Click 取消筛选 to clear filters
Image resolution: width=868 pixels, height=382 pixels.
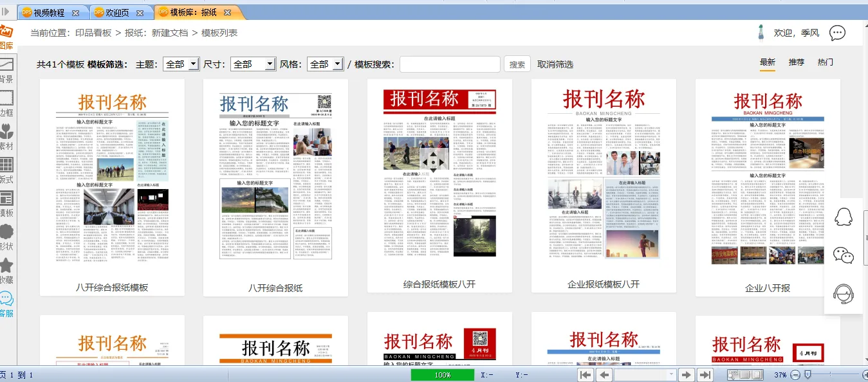click(x=555, y=64)
